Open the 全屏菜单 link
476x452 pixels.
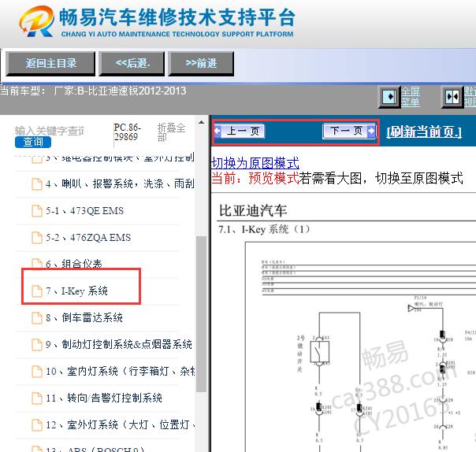click(411, 97)
